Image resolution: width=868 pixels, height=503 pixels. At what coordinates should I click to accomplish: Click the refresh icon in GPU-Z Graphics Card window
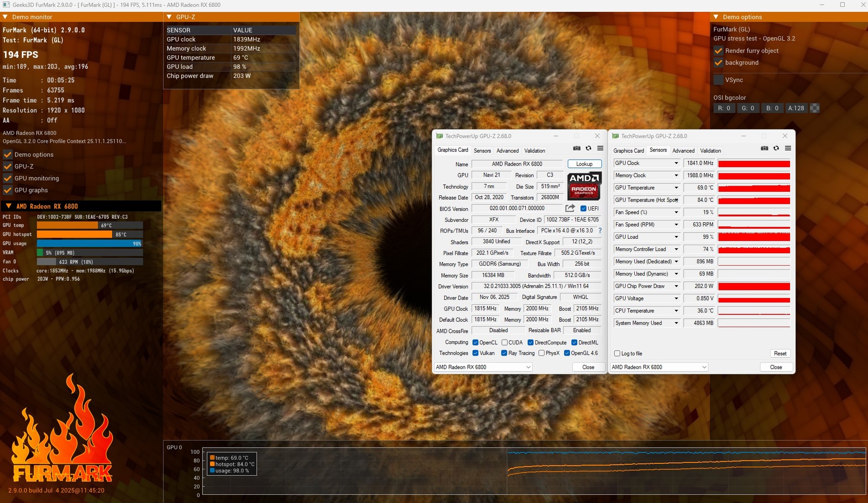pyautogui.click(x=588, y=148)
